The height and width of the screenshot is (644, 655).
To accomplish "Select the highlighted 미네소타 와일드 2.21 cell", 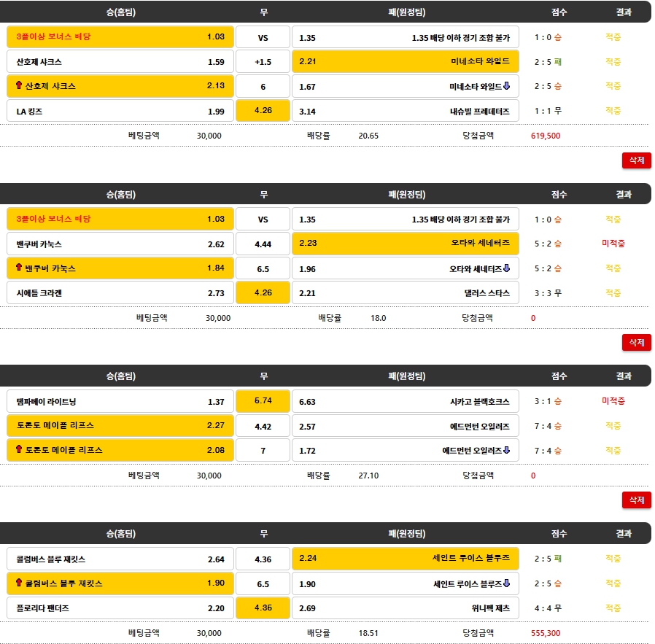I will [406, 61].
